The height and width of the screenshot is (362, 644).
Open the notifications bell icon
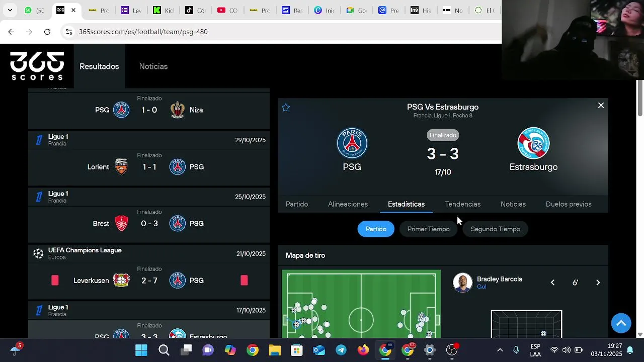coord(629,350)
